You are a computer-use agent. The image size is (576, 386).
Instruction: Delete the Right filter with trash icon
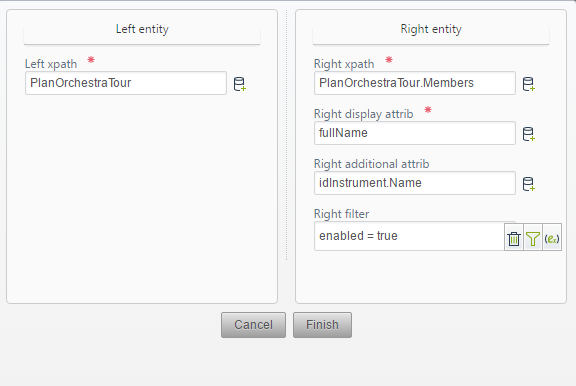(514, 239)
